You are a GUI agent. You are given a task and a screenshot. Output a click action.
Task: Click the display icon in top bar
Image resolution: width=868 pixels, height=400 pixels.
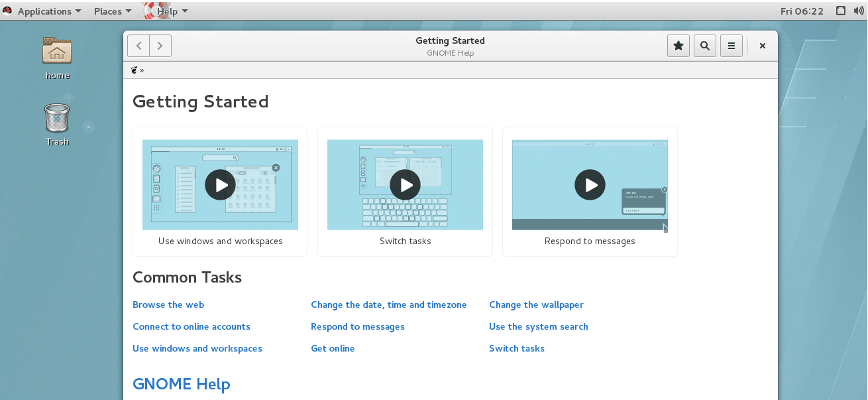point(840,11)
